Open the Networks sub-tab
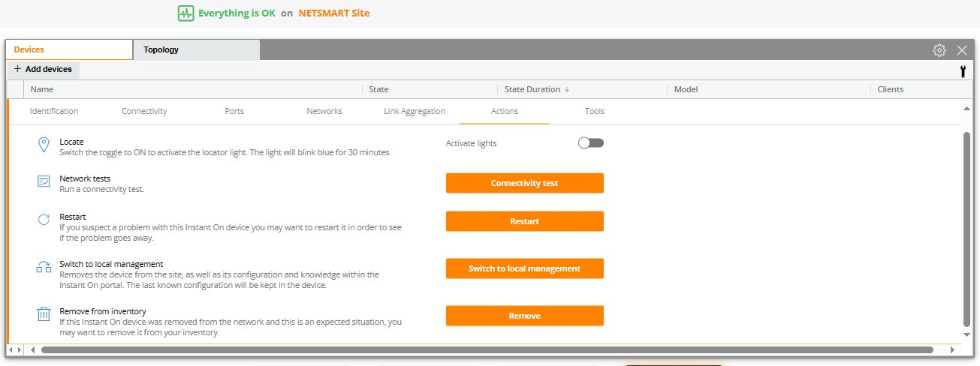The image size is (980, 366). click(x=324, y=111)
